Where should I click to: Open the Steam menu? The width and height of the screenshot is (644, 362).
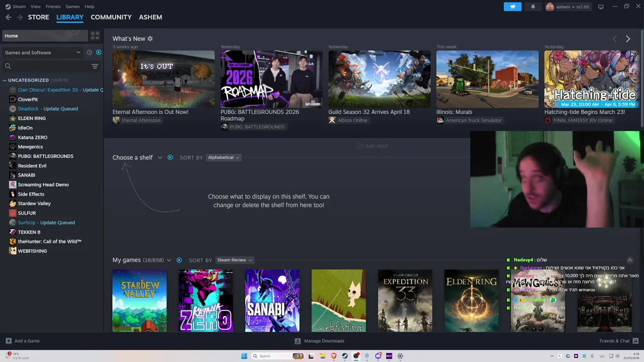coord(19,7)
